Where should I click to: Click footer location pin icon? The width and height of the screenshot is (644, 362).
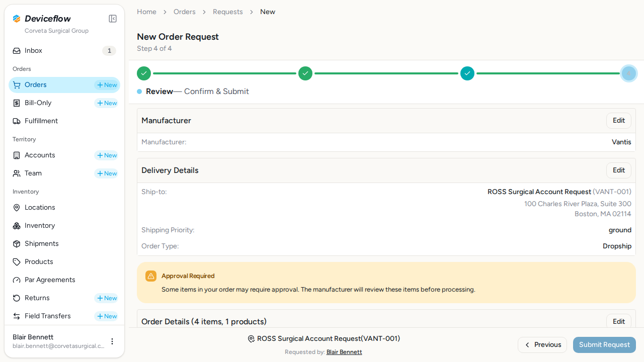[251, 339]
